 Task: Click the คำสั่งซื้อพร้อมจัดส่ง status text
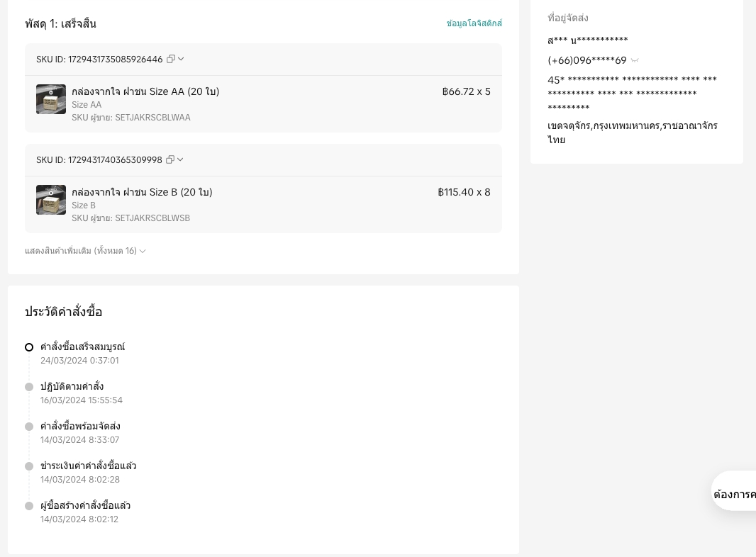coord(81,426)
